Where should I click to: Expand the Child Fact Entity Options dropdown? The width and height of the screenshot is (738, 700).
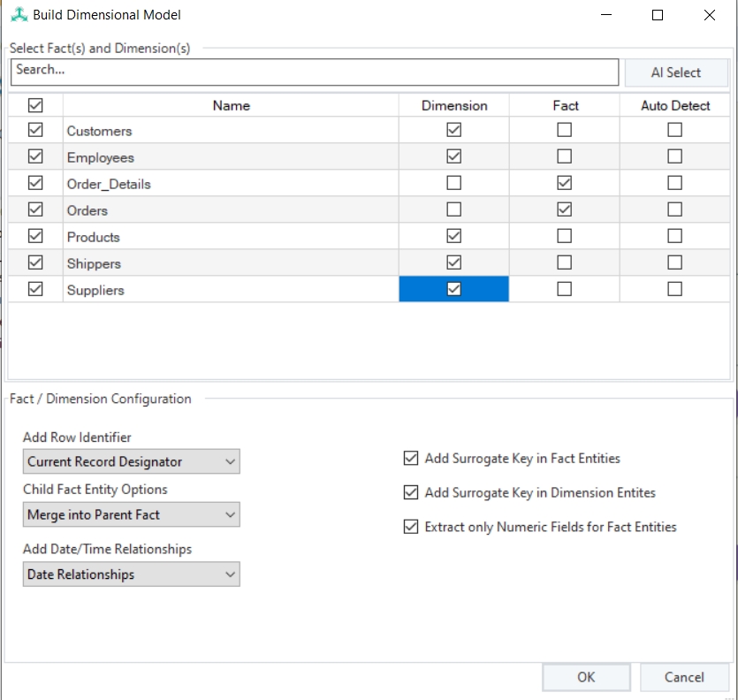132,514
